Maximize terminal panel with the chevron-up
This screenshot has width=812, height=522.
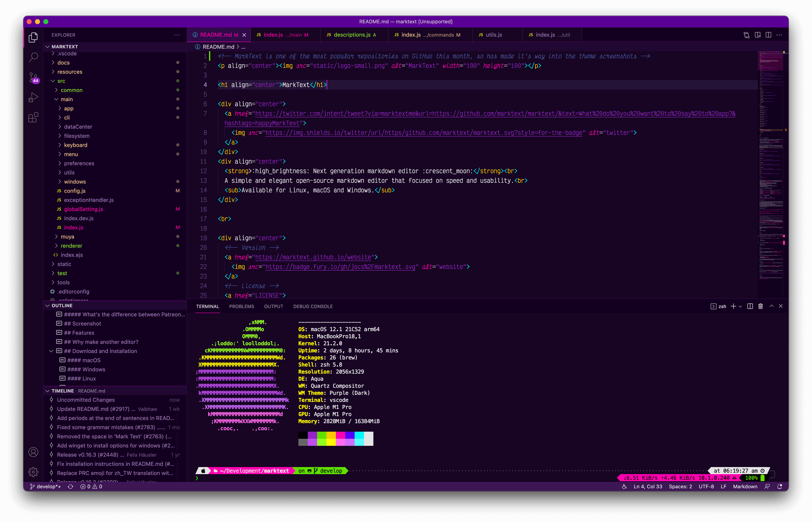pos(771,306)
